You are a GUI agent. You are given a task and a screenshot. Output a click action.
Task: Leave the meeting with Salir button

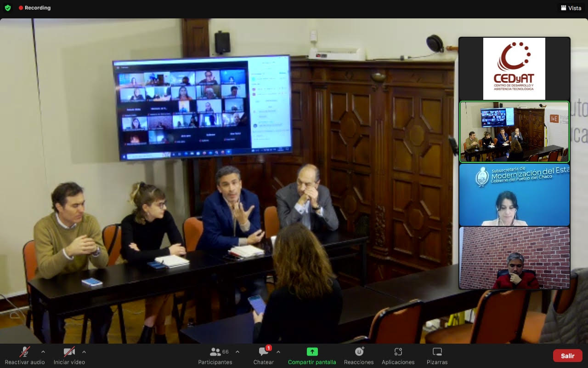[567, 356]
